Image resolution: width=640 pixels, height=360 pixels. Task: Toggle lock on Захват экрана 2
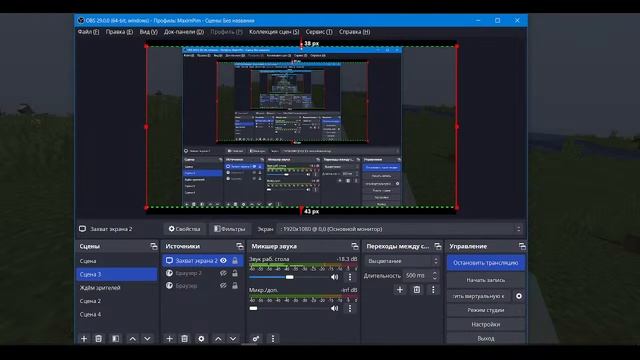point(235,260)
